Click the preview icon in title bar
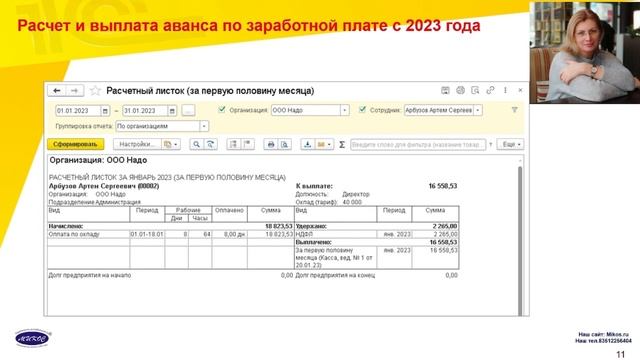The height and width of the screenshot is (360, 640). 475,91
